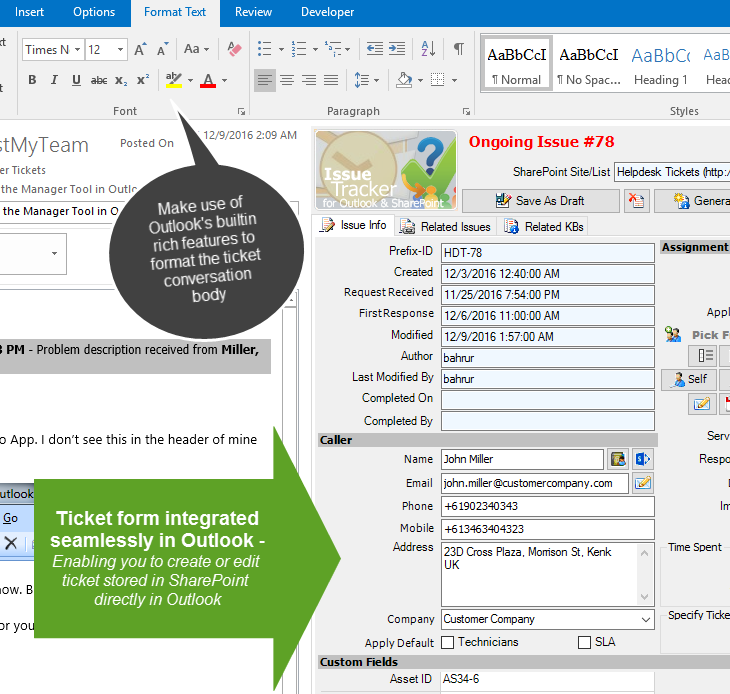Image resolution: width=730 pixels, height=694 pixels.
Task: Apply the yellow text highlight color
Action: tap(174, 80)
